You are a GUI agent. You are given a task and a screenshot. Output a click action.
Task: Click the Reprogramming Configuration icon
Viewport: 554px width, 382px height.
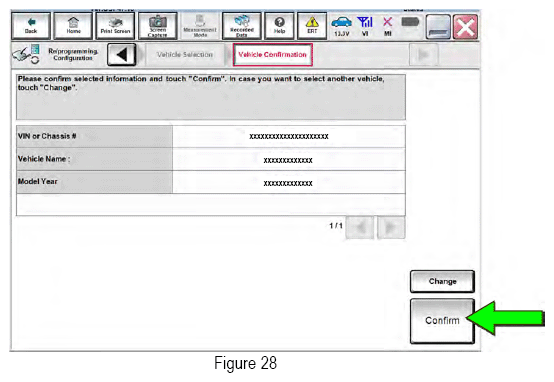click(26, 54)
